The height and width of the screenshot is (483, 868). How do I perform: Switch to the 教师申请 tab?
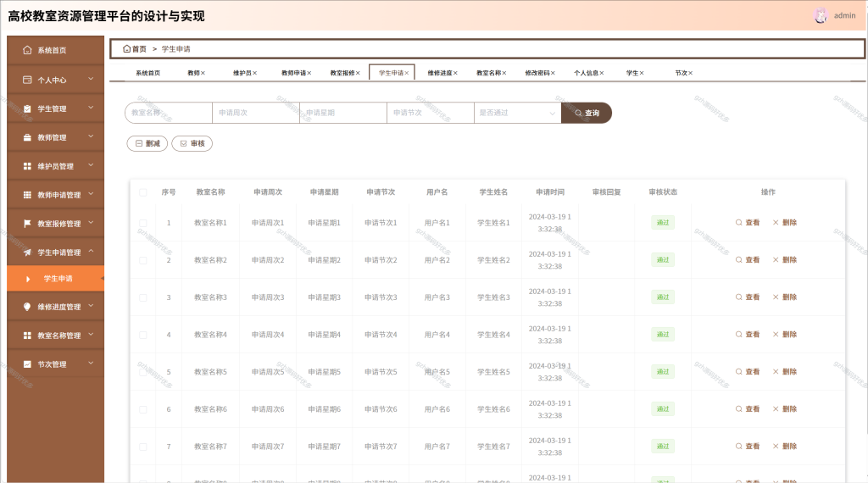(x=293, y=73)
